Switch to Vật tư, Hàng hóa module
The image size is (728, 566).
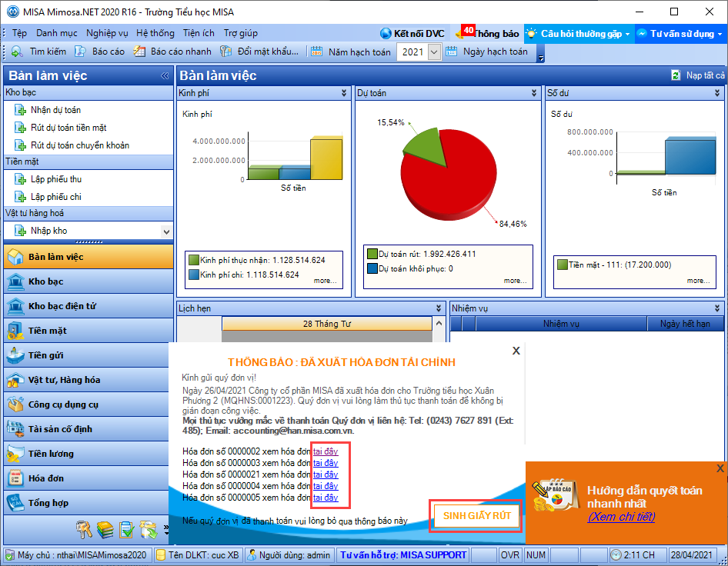[x=86, y=380]
